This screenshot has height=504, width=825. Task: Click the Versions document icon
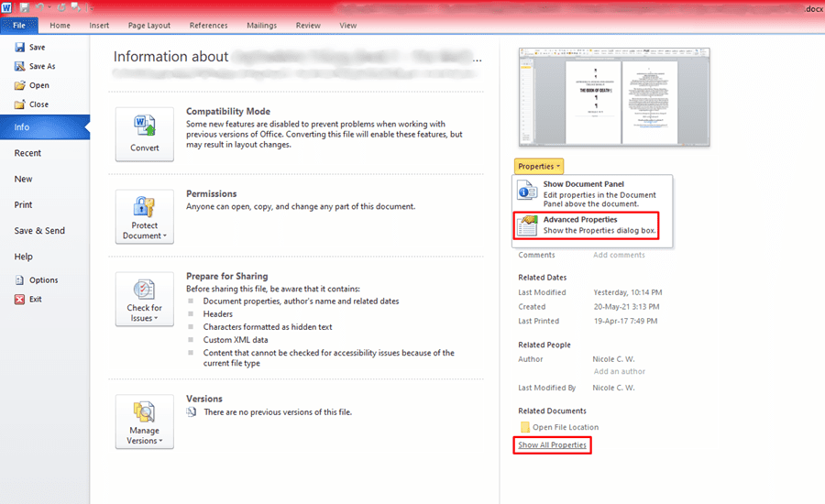[191, 412]
